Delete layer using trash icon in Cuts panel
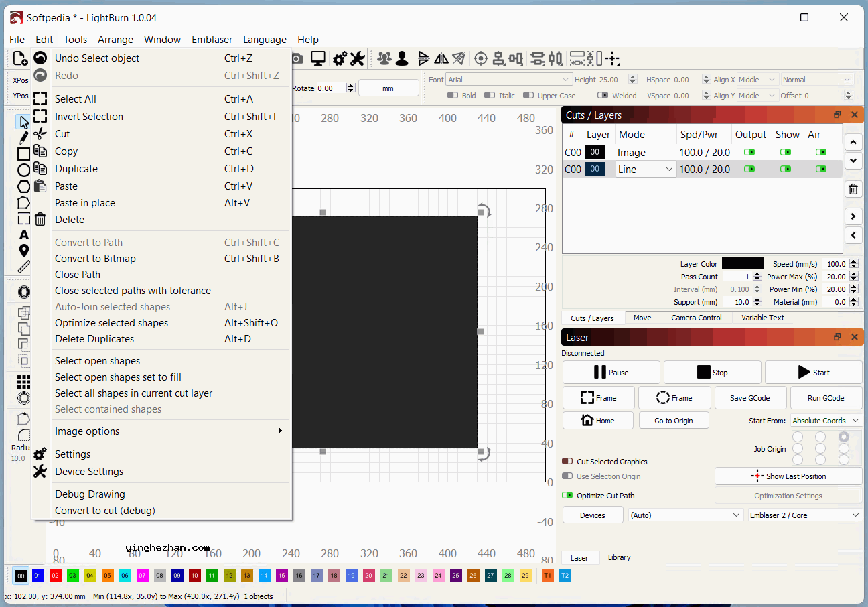The height and width of the screenshot is (607, 868). [853, 189]
